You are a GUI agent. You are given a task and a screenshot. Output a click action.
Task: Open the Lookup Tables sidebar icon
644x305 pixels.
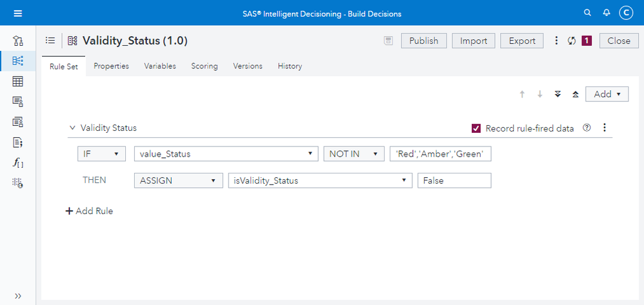click(x=18, y=81)
